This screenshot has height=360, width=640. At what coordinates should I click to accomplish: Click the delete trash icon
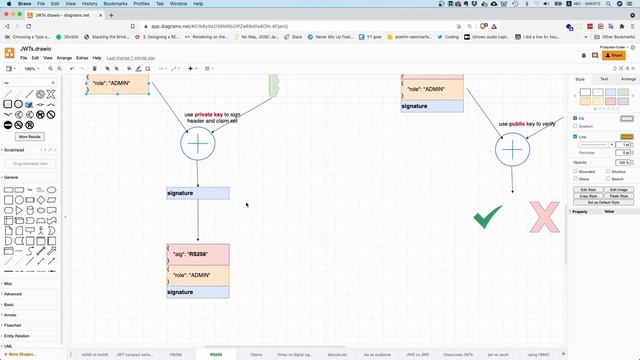[95, 69]
